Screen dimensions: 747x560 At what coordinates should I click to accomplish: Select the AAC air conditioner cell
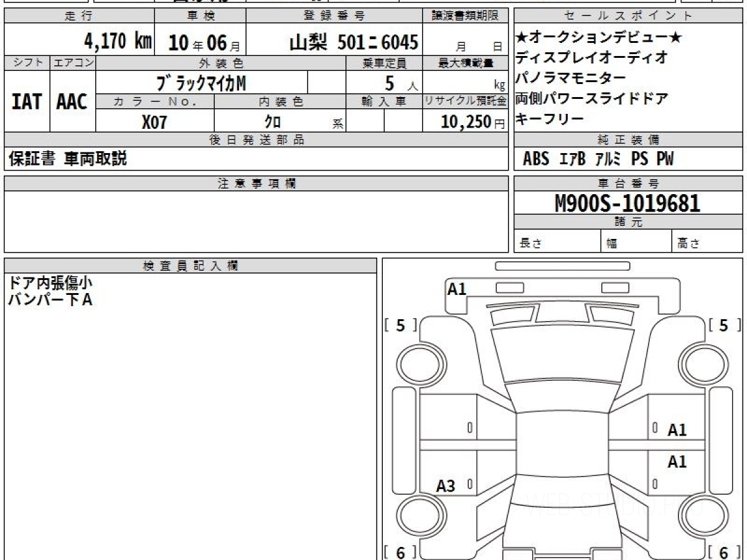pyautogui.click(x=72, y=101)
